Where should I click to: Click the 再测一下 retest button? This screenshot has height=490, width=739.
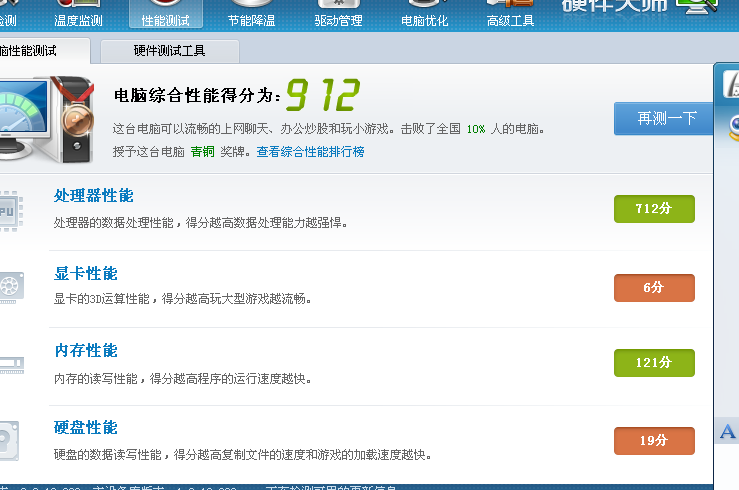pos(665,118)
